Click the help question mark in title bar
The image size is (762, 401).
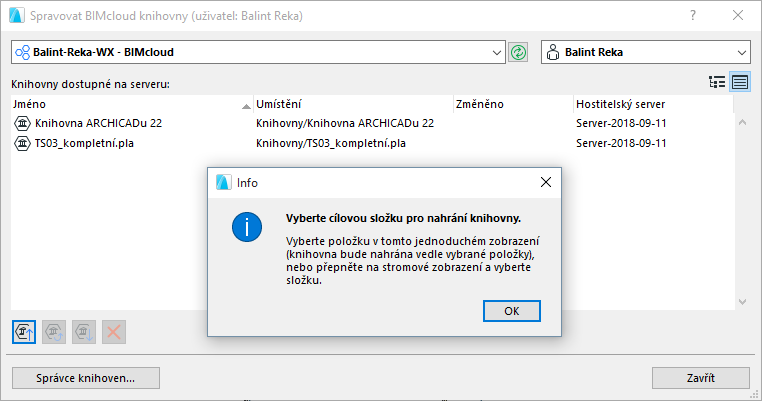pyautogui.click(x=693, y=16)
